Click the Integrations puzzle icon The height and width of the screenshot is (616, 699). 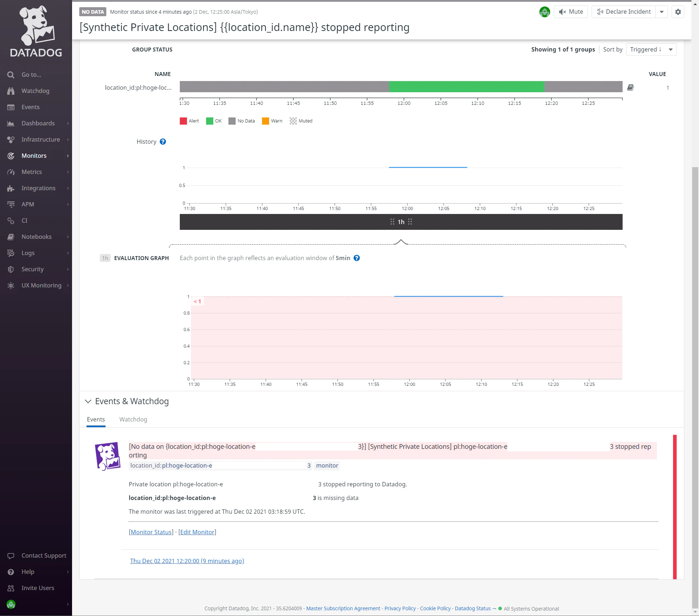11,188
